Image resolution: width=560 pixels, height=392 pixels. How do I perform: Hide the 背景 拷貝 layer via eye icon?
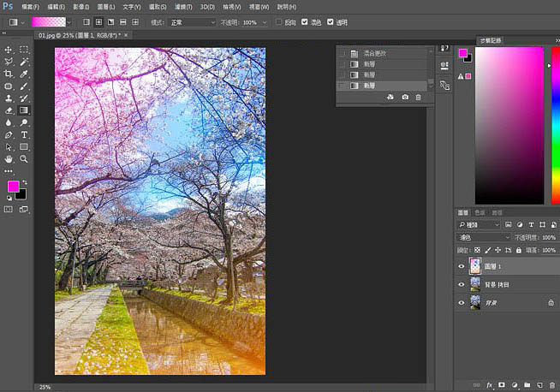point(462,284)
